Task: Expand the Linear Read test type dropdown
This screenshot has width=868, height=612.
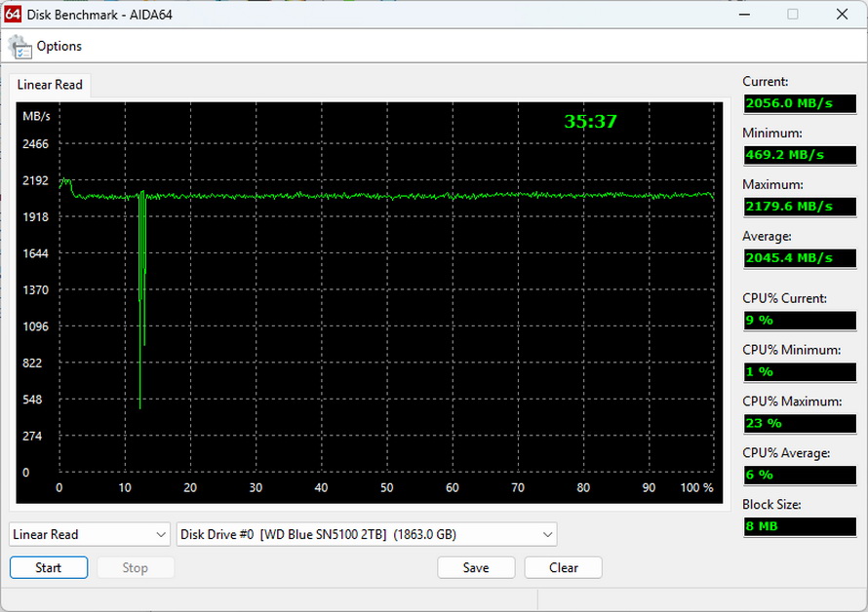Action: pos(90,534)
